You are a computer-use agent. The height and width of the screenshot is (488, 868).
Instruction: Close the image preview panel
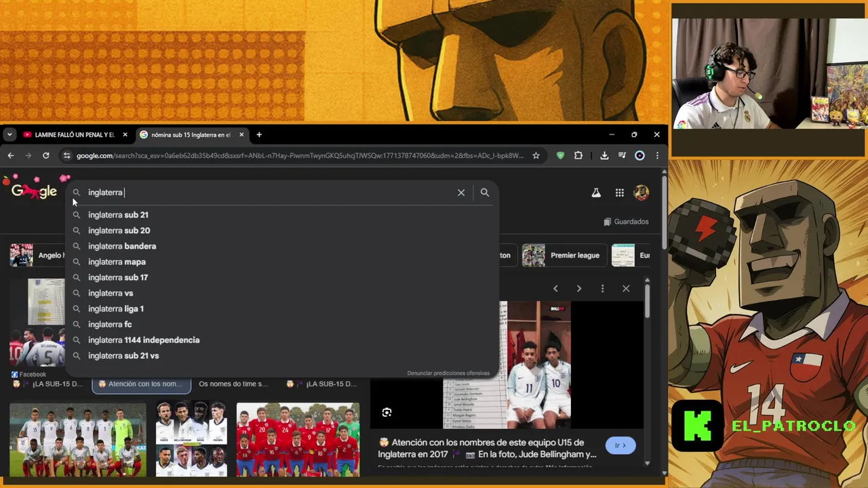tap(626, 289)
